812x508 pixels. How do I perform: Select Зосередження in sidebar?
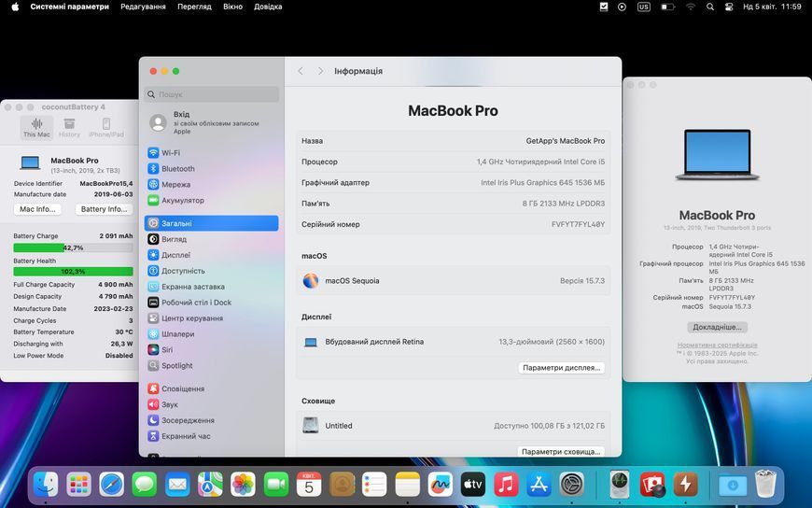[211, 420]
